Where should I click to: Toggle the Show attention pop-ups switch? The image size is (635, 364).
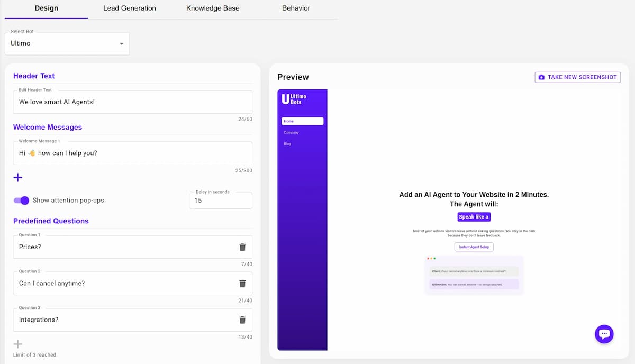(x=21, y=201)
